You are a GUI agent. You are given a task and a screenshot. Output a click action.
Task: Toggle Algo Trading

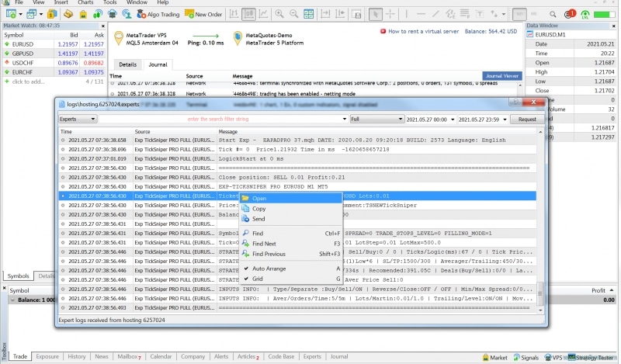[158, 14]
